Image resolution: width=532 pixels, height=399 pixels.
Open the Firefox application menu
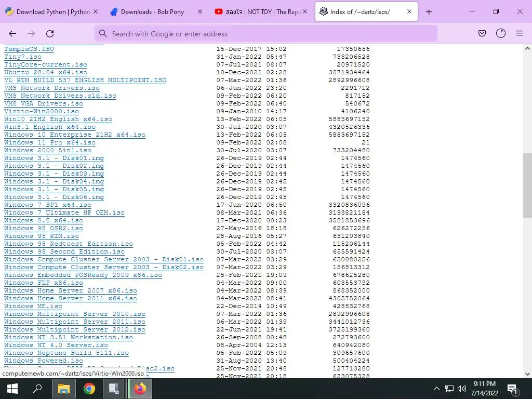[x=519, y=33]
